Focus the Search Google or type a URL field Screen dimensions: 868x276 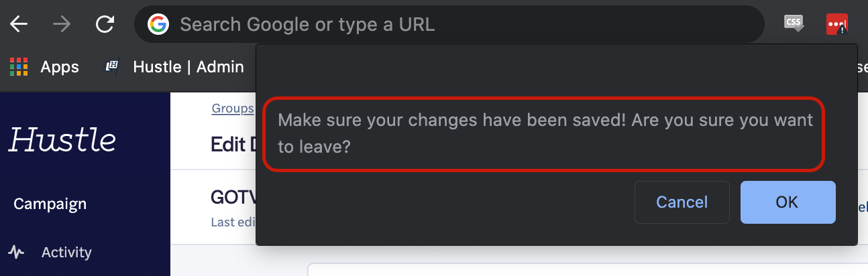coord(449,25)
